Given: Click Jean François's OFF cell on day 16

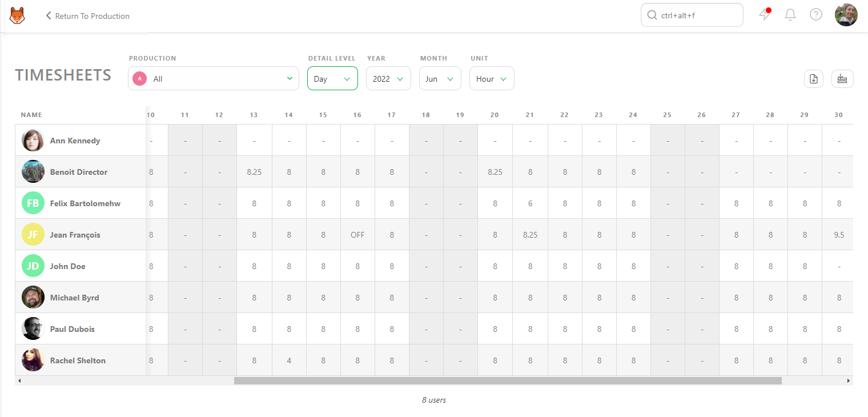Looking at the screenshot, I should pyautogui.click(x=357, y=235).
